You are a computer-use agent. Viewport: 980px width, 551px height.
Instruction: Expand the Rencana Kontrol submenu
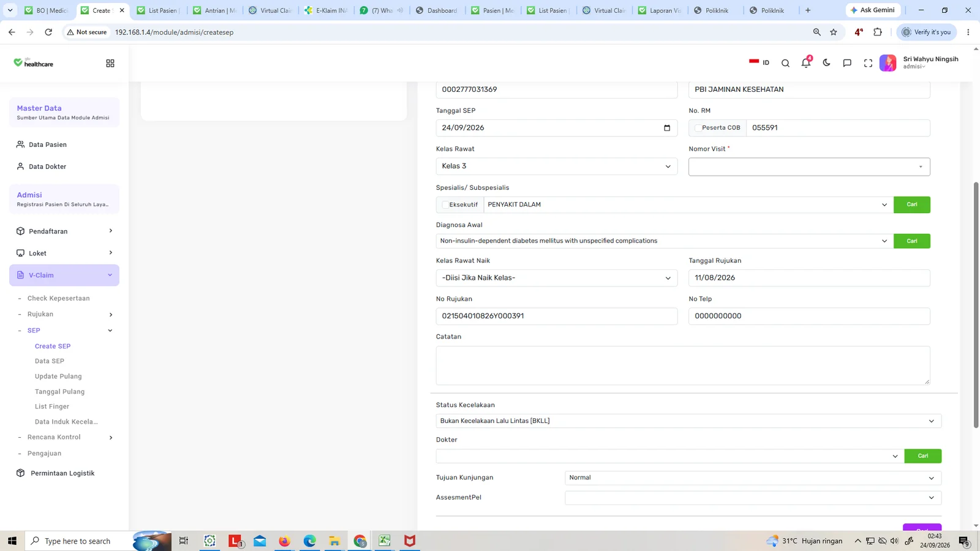(64, 437)
